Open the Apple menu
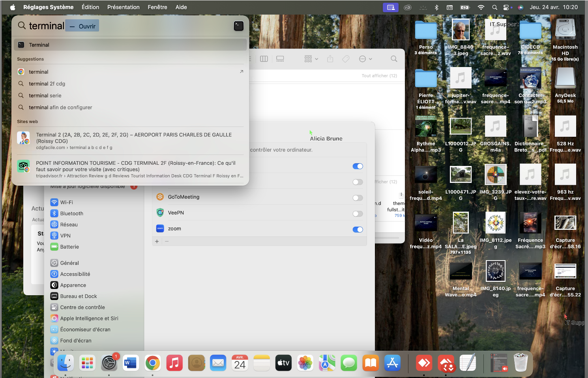 13,7
